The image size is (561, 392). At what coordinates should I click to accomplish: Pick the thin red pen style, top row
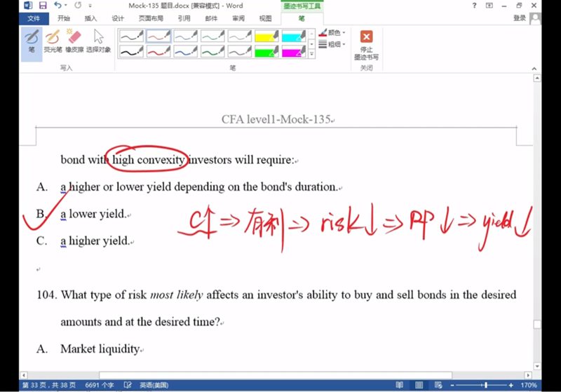tap(158, 36)
